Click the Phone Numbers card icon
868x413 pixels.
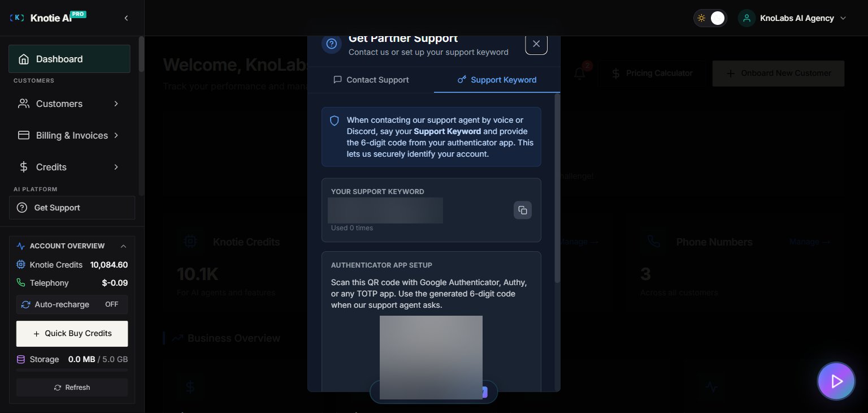pyautogui.click(x=653, y=242)
